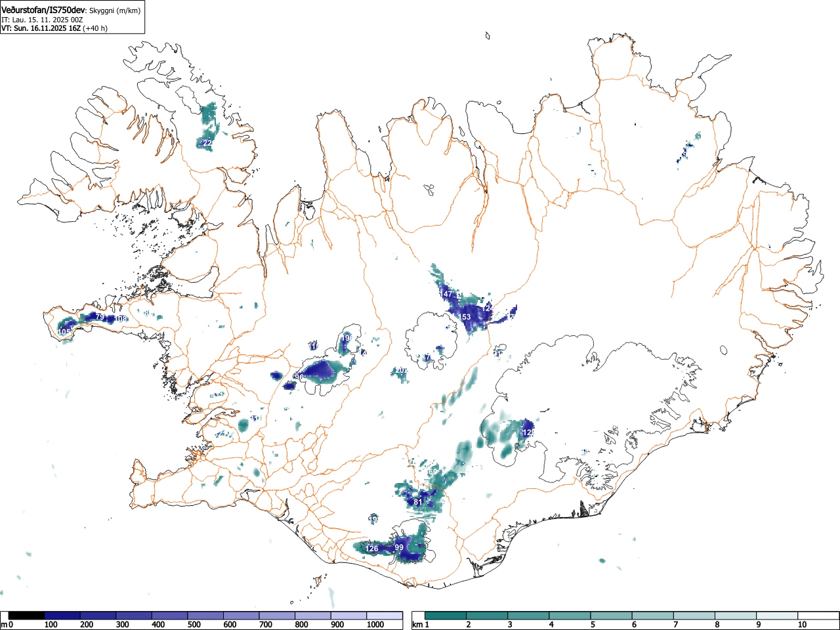Select the 100–200 m dark blue legend swatch

[62, 616]
